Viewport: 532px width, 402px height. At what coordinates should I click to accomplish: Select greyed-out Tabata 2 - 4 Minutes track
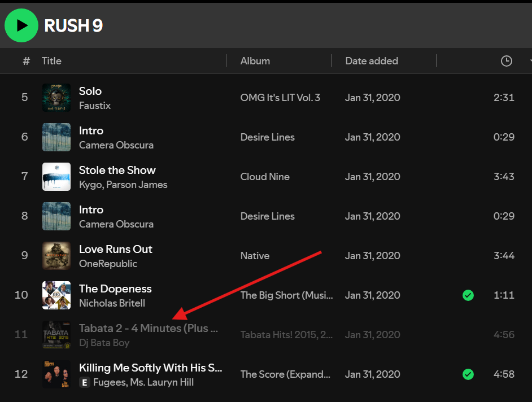pos(149,329)
